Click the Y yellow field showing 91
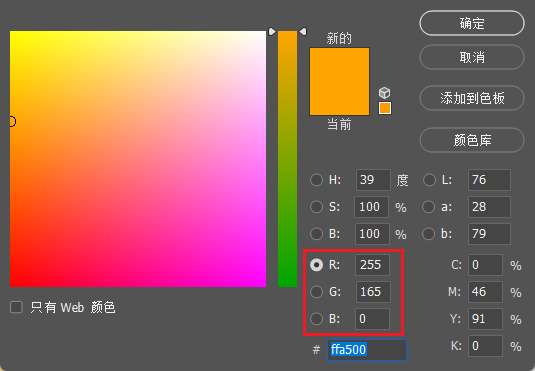 [x=485, y=319]
